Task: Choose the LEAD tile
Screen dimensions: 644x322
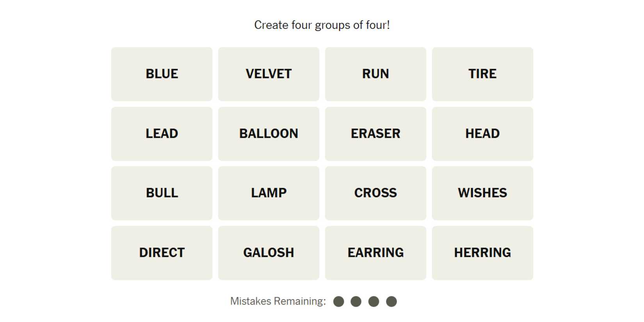Action: pyautogui.click(x=162, y=134)
